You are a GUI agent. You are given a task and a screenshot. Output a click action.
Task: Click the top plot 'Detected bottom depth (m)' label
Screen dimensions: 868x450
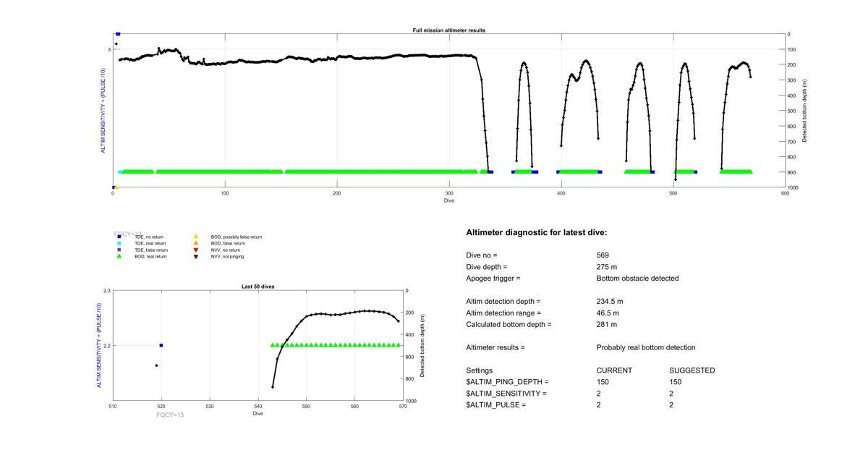click(805, 111)
